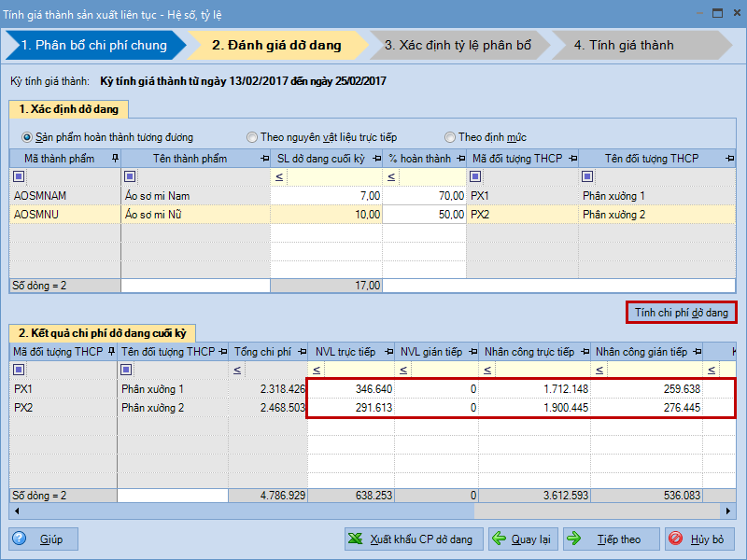Image resolution: width=747 pixels, height=560 pixels.
Task: Open filter operator under Tổng chi phí
Action: [237, 370]
